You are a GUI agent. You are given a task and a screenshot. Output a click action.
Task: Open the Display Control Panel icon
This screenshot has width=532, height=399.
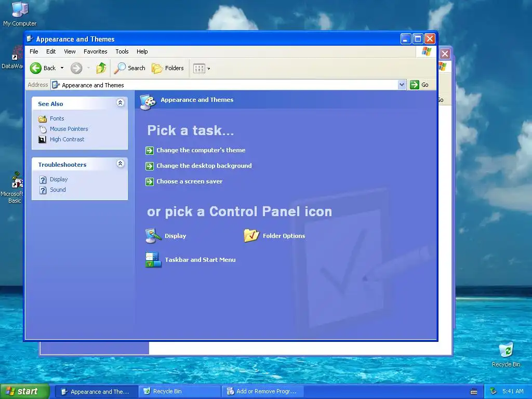tap(153, 235)
